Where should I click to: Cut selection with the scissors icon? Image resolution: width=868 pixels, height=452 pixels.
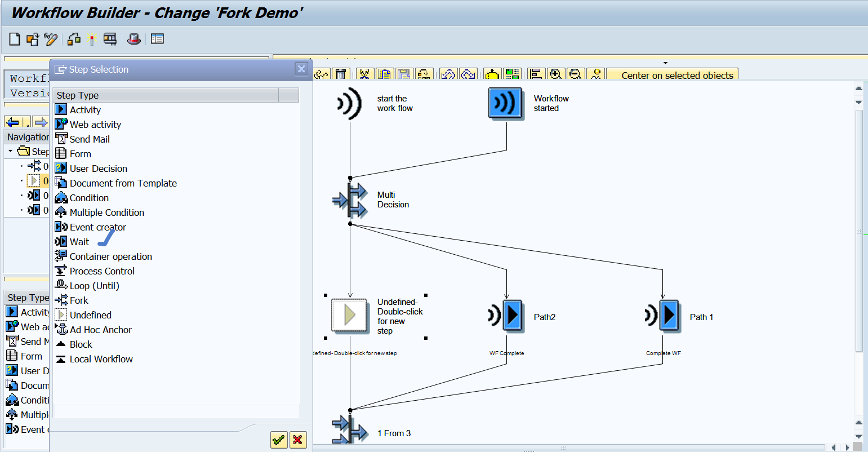pyautogui.click(x=365, y=75)
